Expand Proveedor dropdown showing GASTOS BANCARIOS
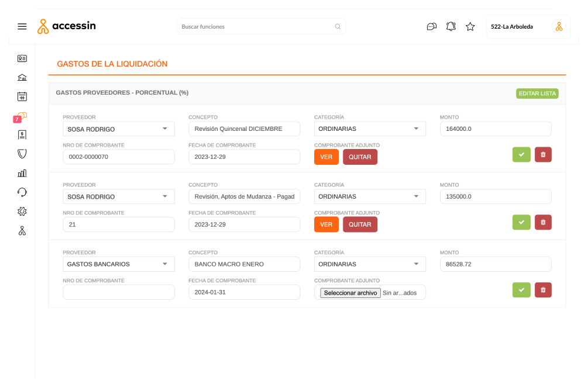The height and width of the screenshot is (388, 588). [118, 264]
